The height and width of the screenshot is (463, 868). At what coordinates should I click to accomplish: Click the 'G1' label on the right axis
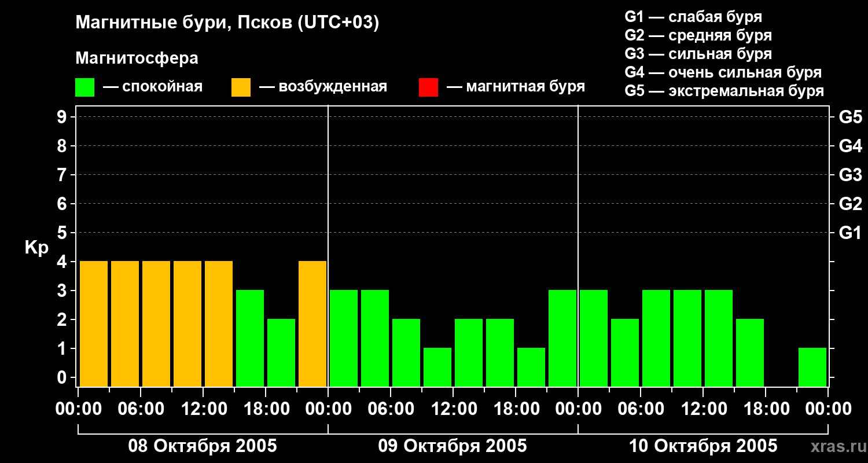850,233
